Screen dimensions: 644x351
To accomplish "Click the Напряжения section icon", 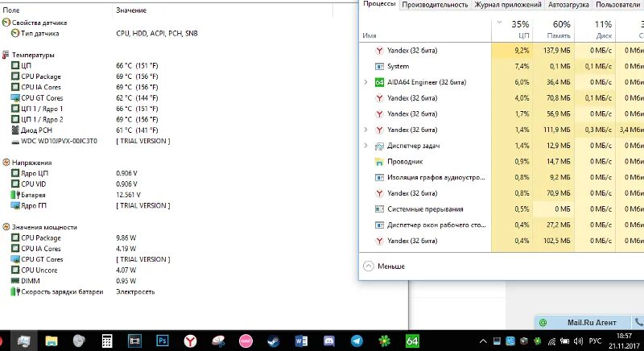I will coord(6,163).
